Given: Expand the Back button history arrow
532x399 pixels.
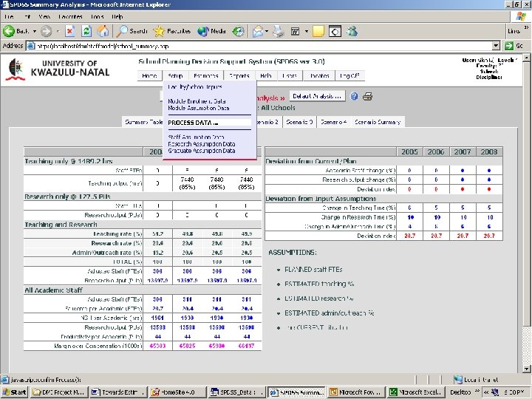Looking at the screenshot, I should click(x=34, y=31).
